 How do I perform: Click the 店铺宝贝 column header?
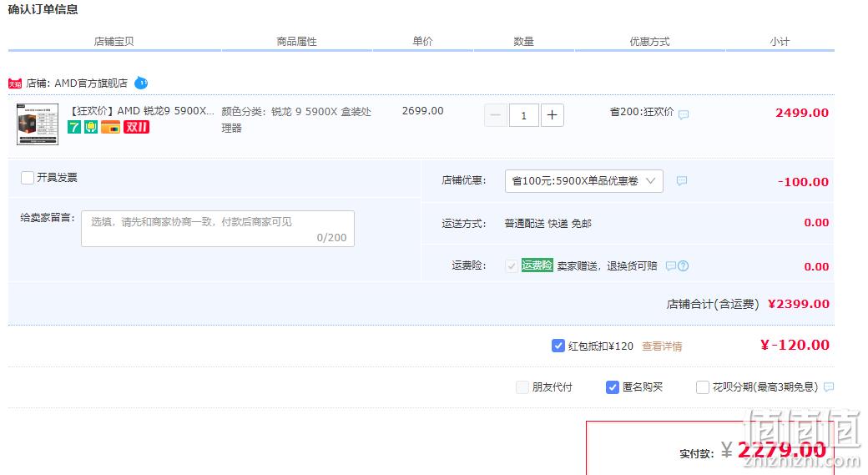tap(114, 42)
